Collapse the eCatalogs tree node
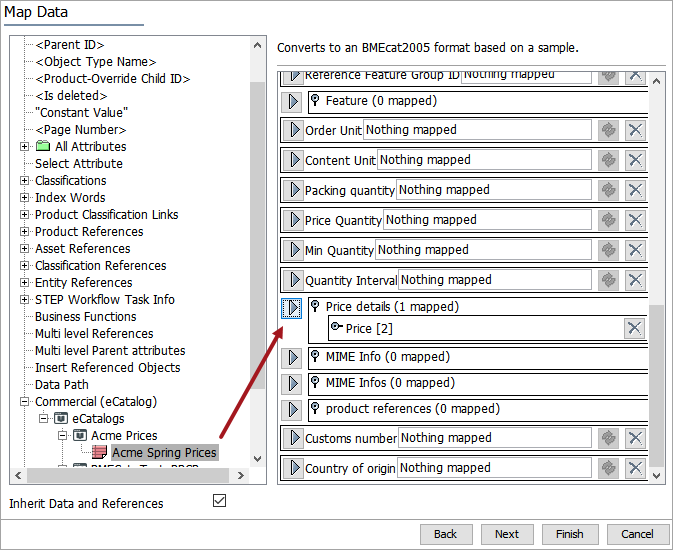 (43, 419)
